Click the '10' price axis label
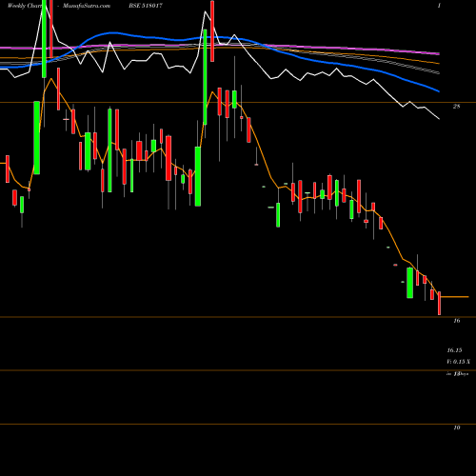Screen dimensions: 476x476 (456, 427)
